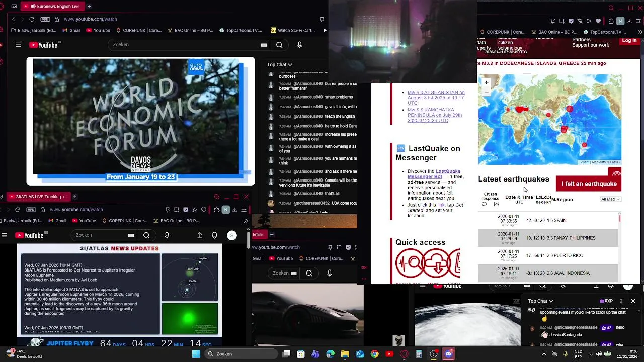644x362 pixels.
Task: Open Discord from the taskbar
Action: [449, 354]
